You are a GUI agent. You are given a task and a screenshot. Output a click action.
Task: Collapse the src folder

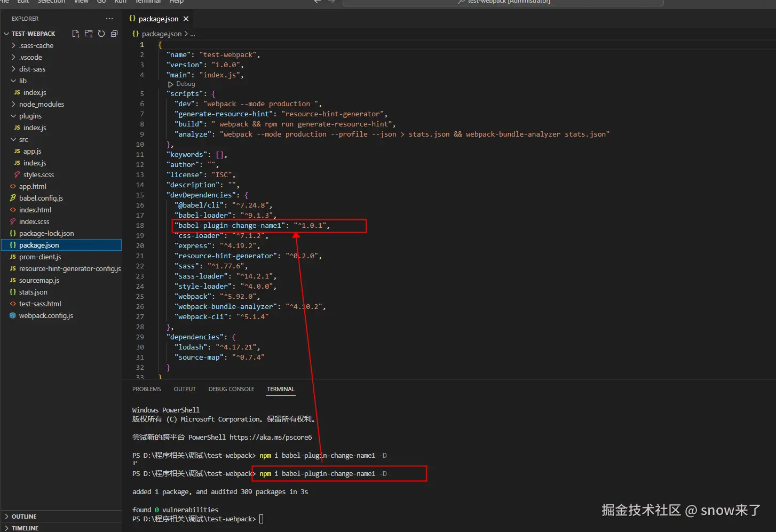pos(13,139)
